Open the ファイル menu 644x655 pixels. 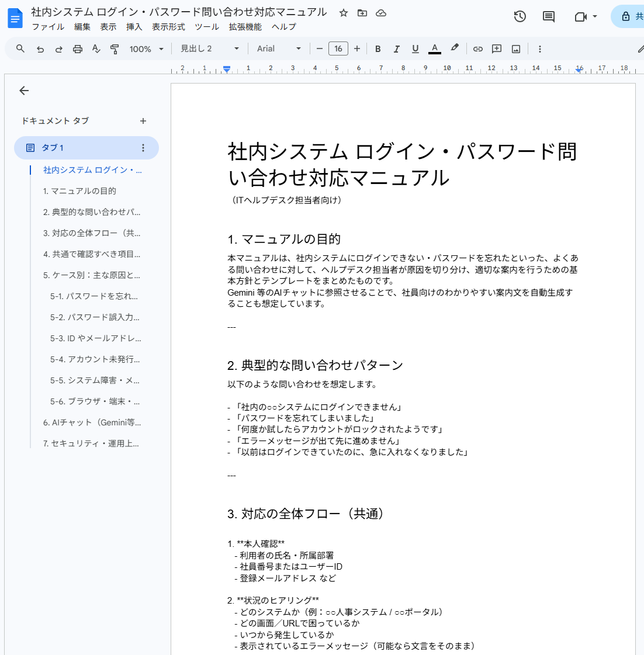point(48,27)
